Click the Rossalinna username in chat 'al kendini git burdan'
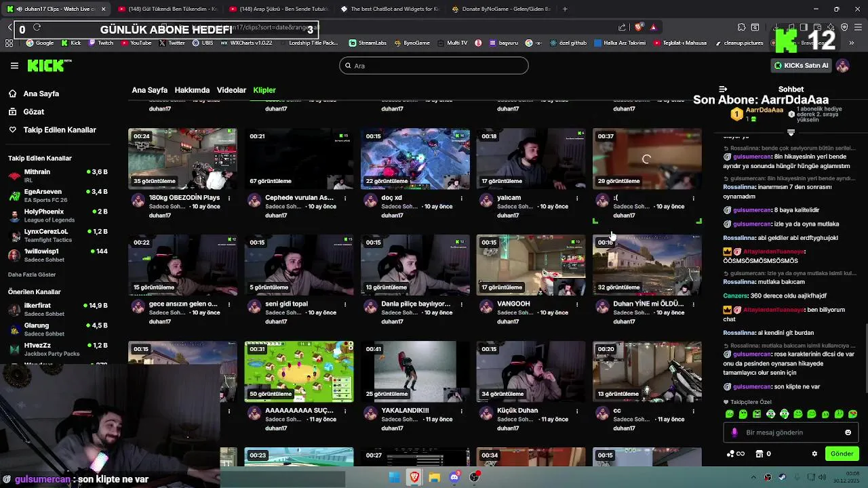The image size is (868, 488). tap(739, 333)
